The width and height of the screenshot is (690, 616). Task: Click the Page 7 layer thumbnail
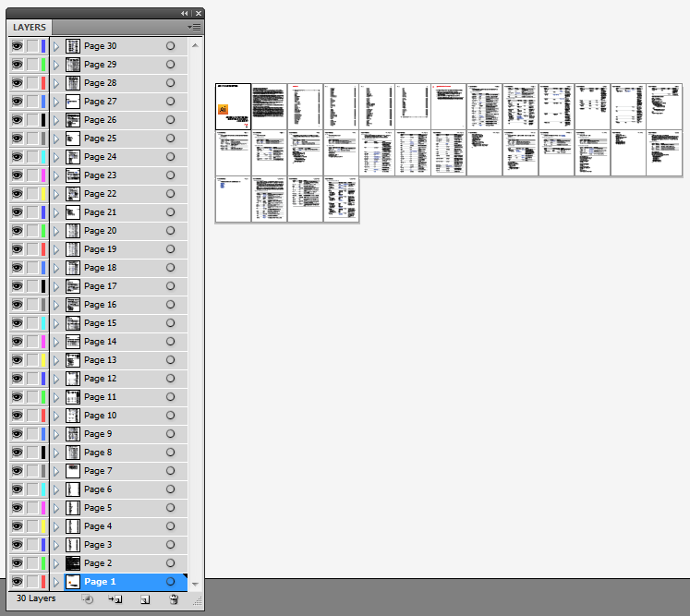pyautogui.click(x=73, y=471)
